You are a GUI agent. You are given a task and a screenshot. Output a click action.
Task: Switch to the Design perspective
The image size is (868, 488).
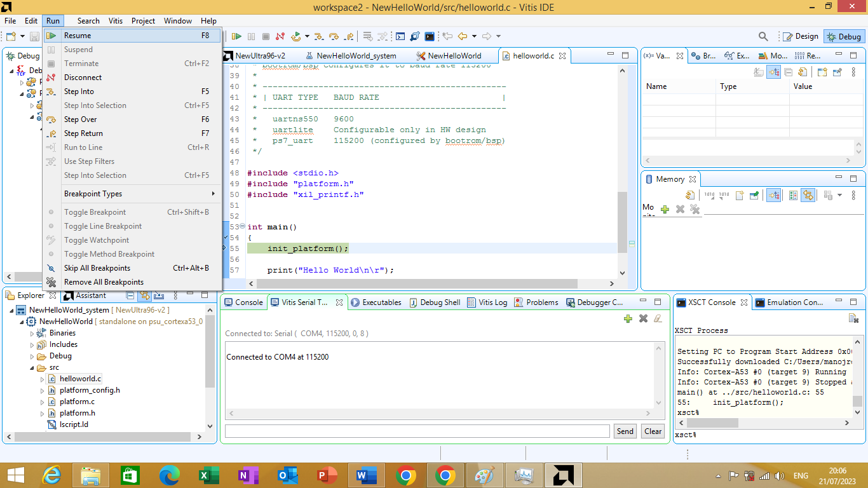tap(801, 36)
